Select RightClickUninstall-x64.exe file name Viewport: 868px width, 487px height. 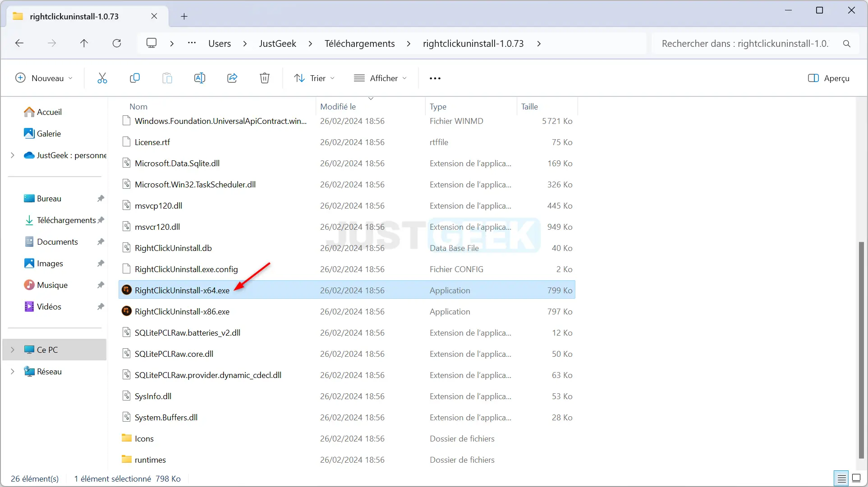pyautogui.click(x=182, y=291)
